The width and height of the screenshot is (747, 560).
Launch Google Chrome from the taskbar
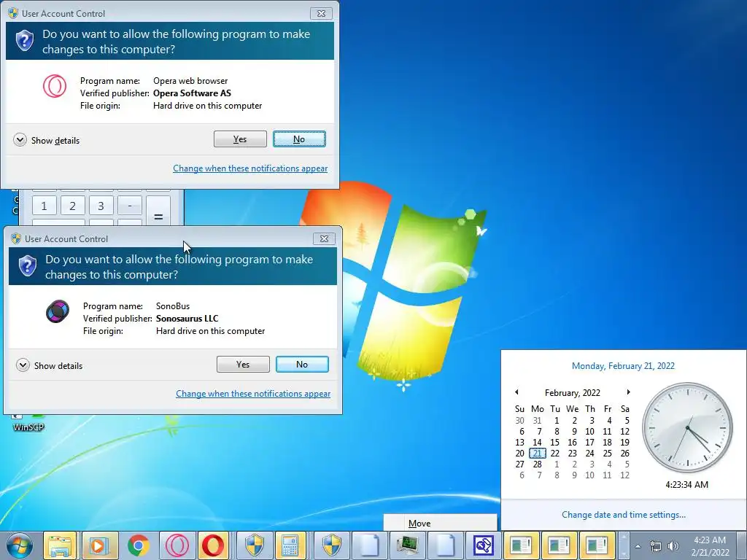click(138, 545)
